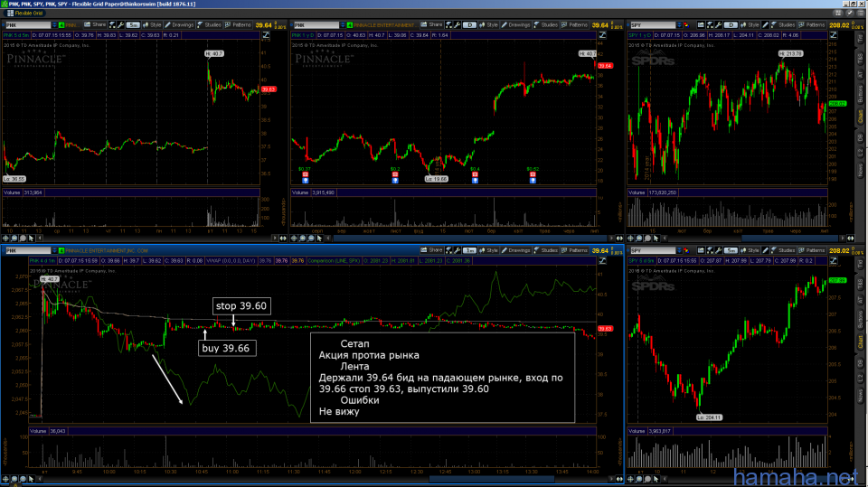Open Style menu in top-middle daily chart
Screen dimensions: 868x487
tap(489, 25)
